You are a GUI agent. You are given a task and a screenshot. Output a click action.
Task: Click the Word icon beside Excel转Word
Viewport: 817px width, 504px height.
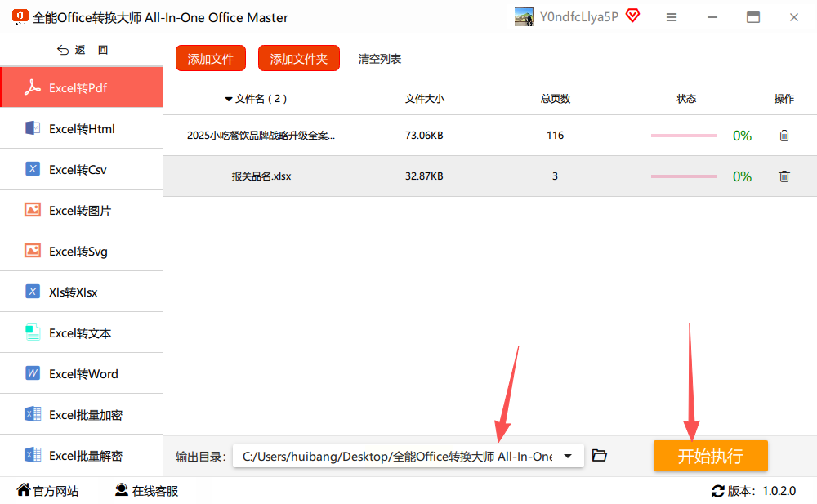click(x=33, y=372)
